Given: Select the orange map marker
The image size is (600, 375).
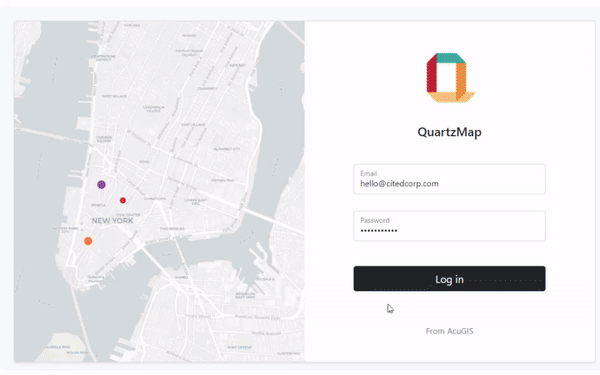Looking at the screenshot, I should coord(88,241).
